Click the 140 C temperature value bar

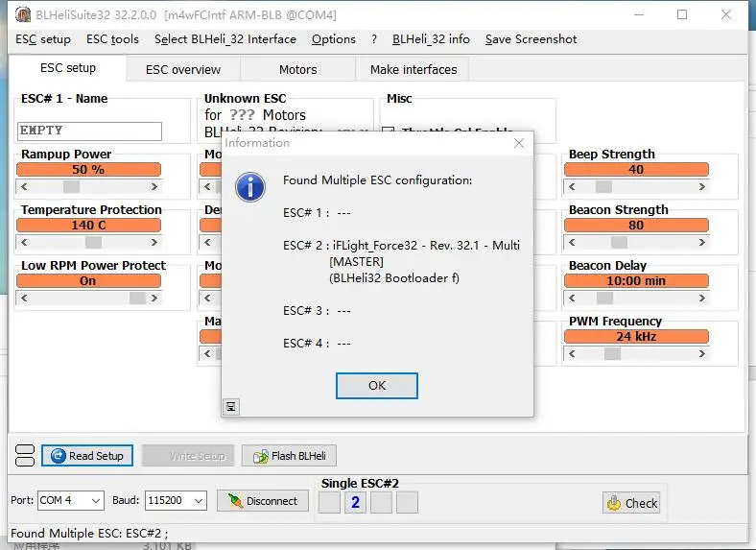(x=88, y=226)
